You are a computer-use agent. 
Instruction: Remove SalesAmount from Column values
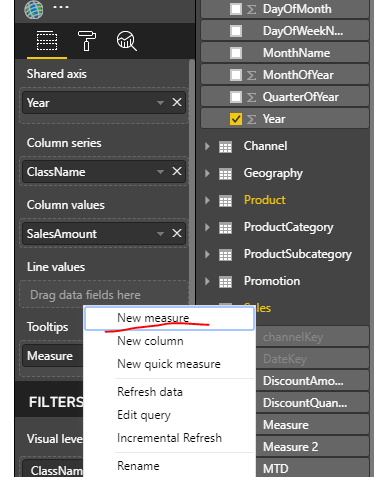[x=177, y=233]
